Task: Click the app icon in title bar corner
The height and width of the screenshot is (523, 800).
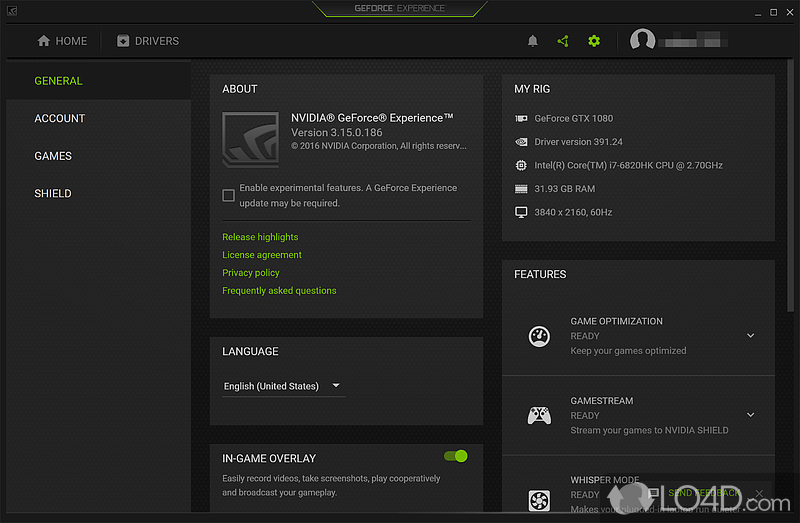Action: [x=12, y=11]
